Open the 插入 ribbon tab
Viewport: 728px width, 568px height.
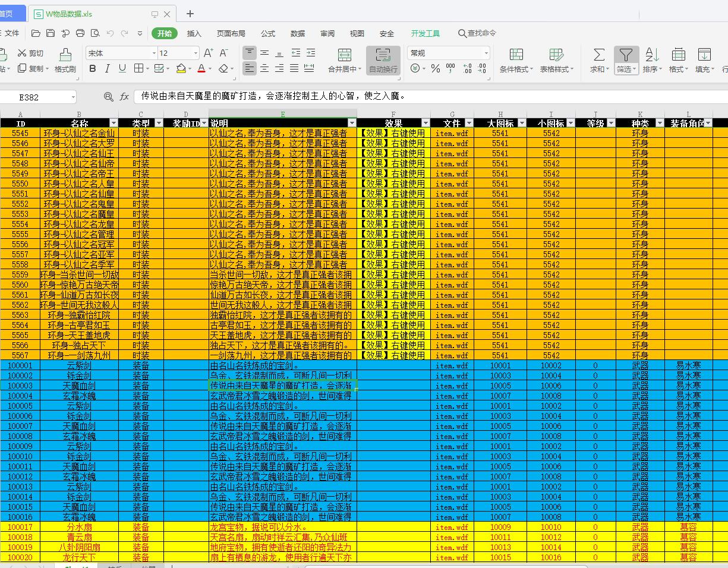194,33
